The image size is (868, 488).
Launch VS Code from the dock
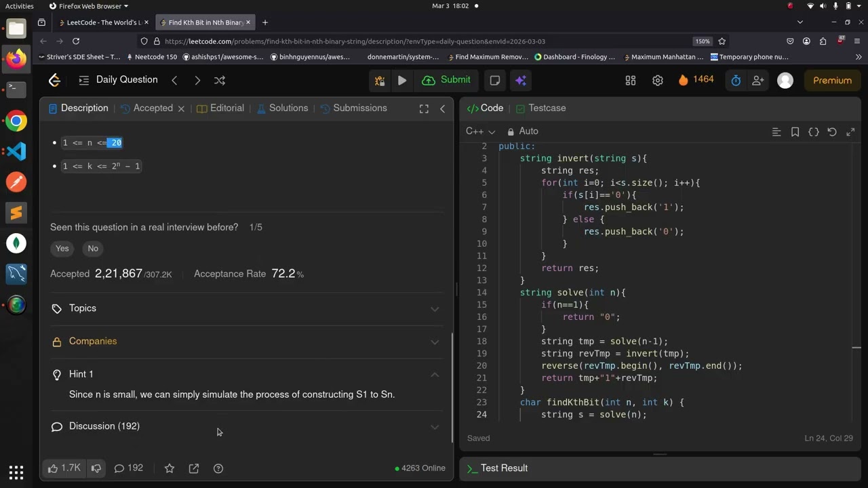click(16, 150)
